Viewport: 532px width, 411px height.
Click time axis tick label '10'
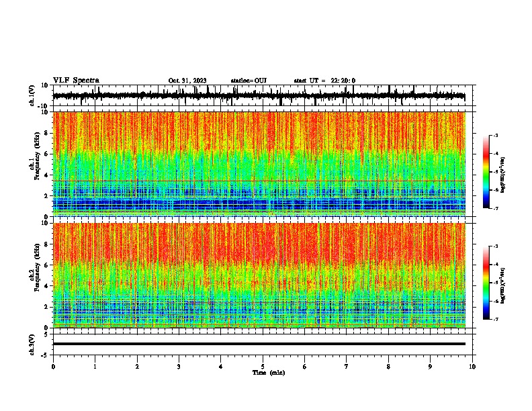pos(472,367)
